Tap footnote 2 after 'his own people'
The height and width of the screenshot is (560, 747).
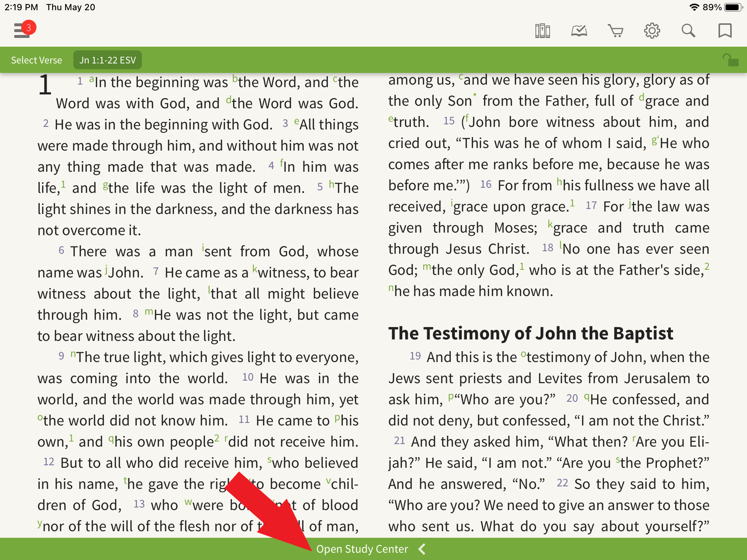(217, 437)
